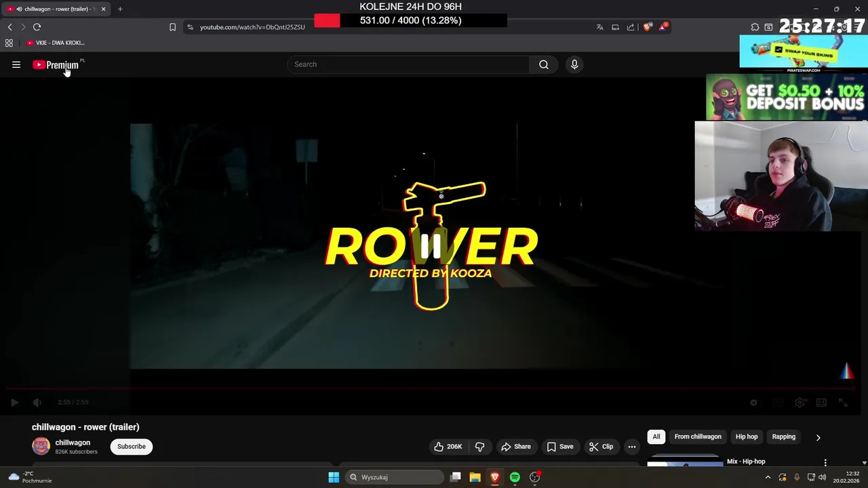Open Spotify from taskbar
868x488 pixels.
(515, 477)
